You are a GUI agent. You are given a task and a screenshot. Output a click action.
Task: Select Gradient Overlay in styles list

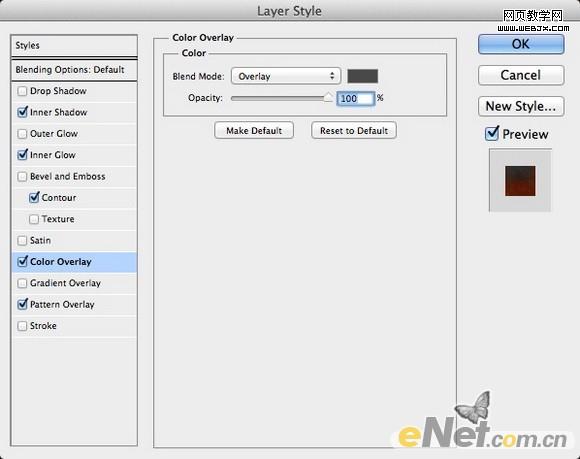[x=74, y=283]
